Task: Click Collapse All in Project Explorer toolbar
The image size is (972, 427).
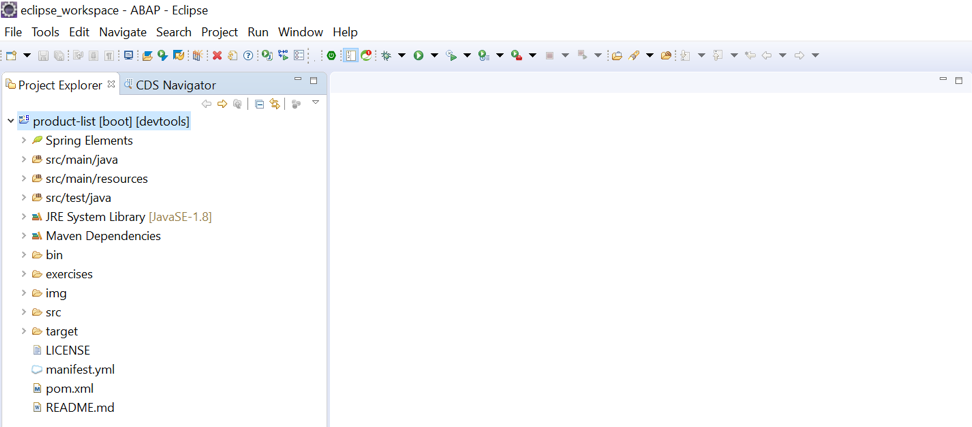Action: [x=259, y=103]
